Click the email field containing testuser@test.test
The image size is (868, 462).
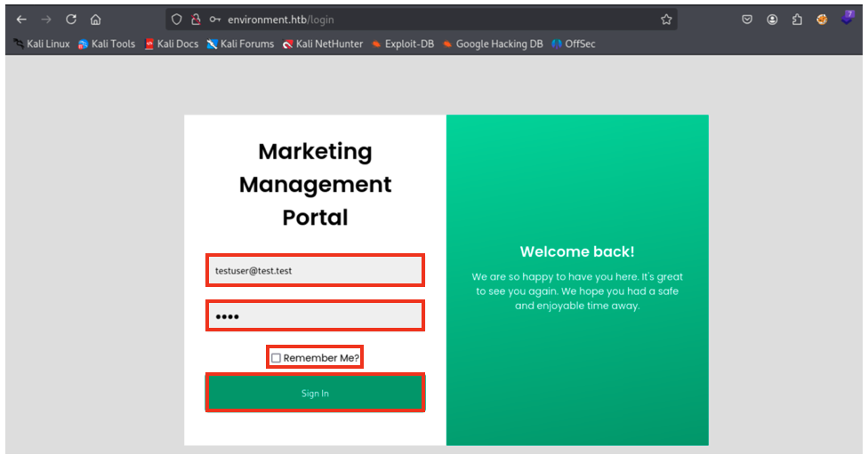[x=315, y=271]
